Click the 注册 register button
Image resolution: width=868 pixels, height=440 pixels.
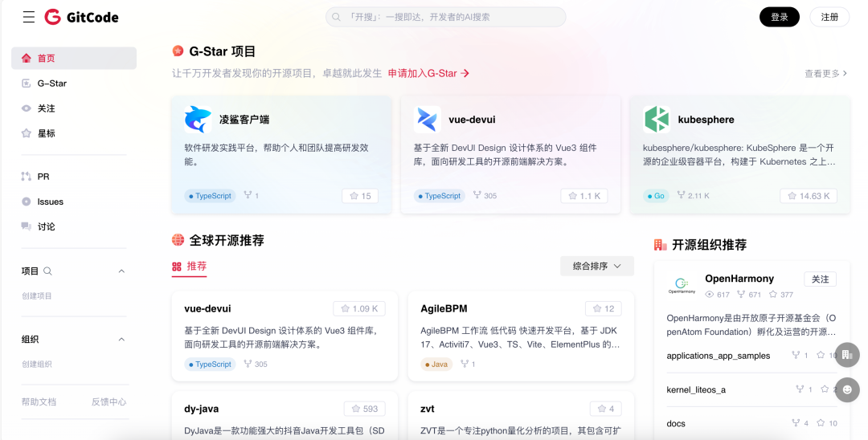tap(829, 17)
